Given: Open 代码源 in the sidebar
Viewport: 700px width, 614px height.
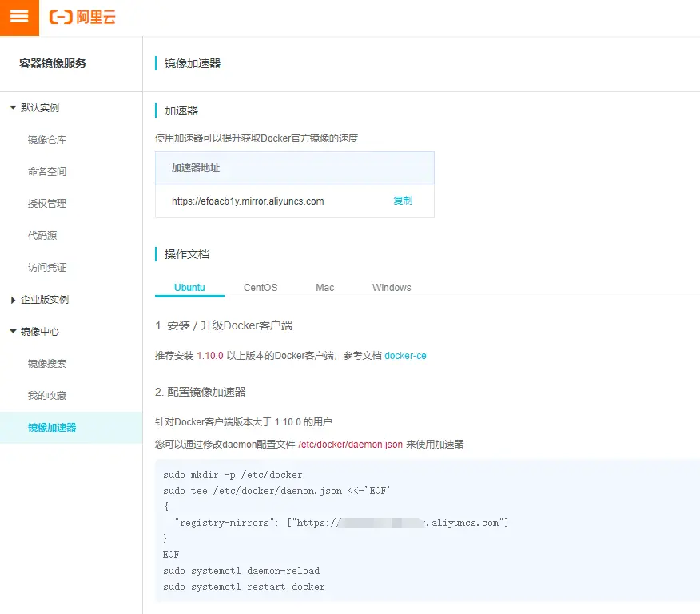Looking at the screenshot, I should [x=42, y=235].
